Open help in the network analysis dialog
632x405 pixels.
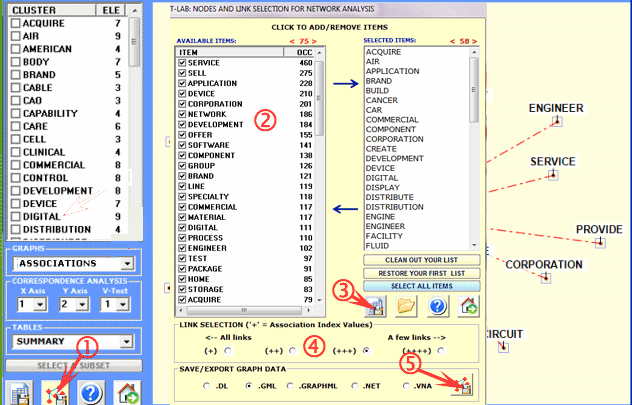[x=437, y=308]
